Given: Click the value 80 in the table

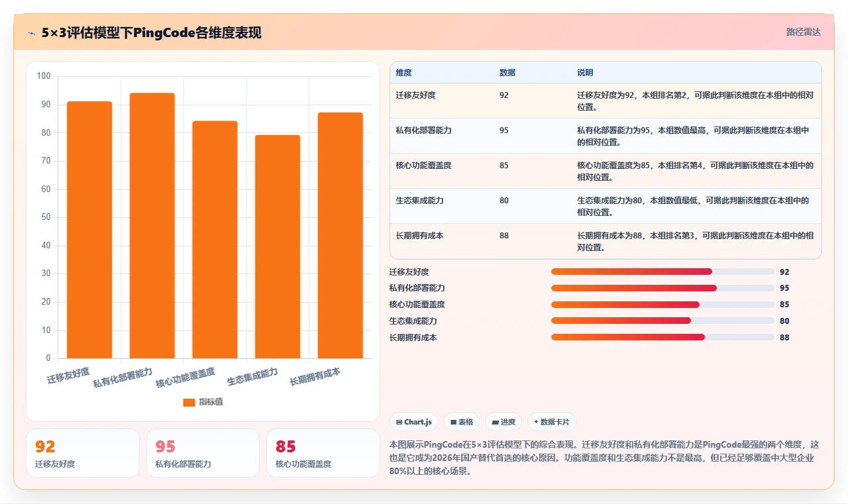Looking at the screenshot, I should click(504, 201).
